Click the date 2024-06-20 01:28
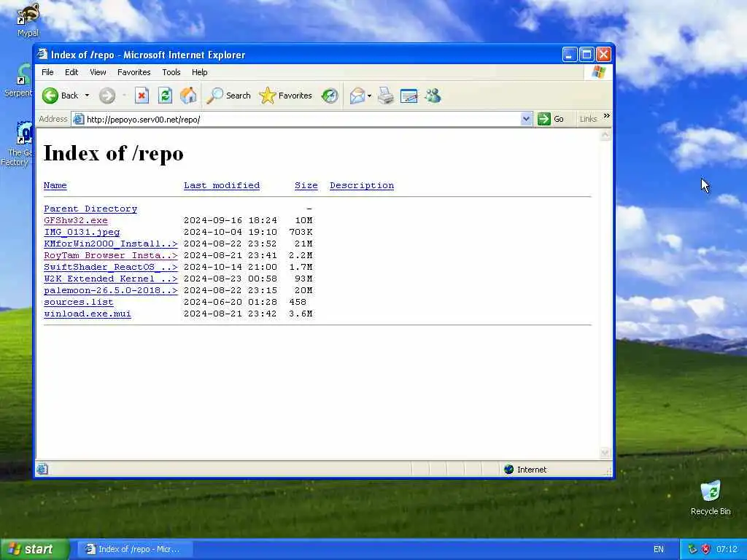 [230, 302]
